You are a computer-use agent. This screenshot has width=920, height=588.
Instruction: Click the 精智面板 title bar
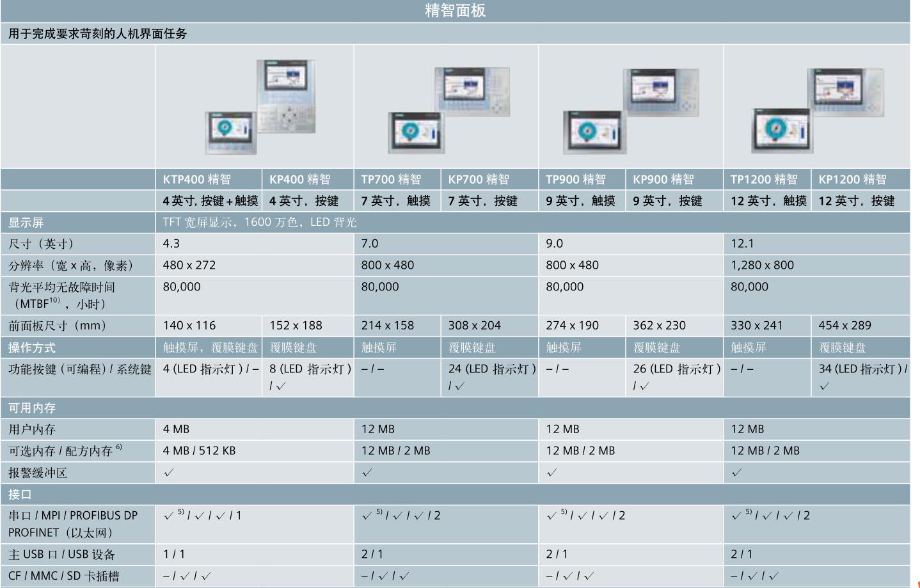pyautogui.click(x=455, y=11)
